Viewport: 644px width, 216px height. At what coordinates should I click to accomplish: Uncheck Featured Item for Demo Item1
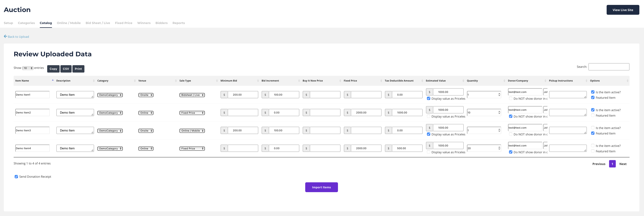[592, 97]
